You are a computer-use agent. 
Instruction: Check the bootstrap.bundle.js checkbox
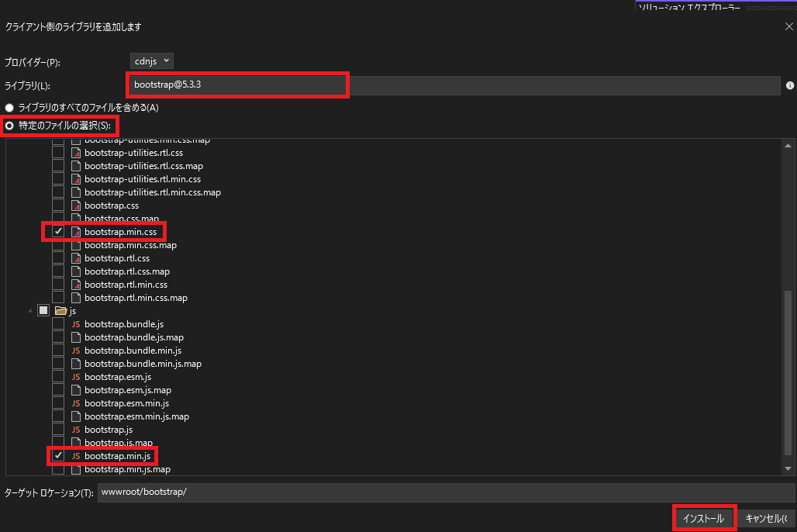pos(58,324)
